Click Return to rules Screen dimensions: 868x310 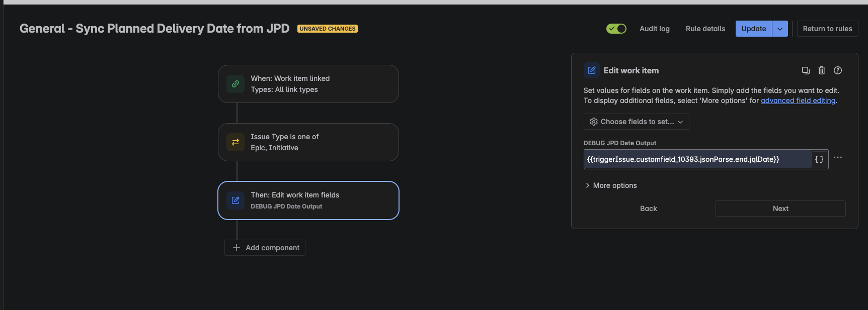pos(828,29)
